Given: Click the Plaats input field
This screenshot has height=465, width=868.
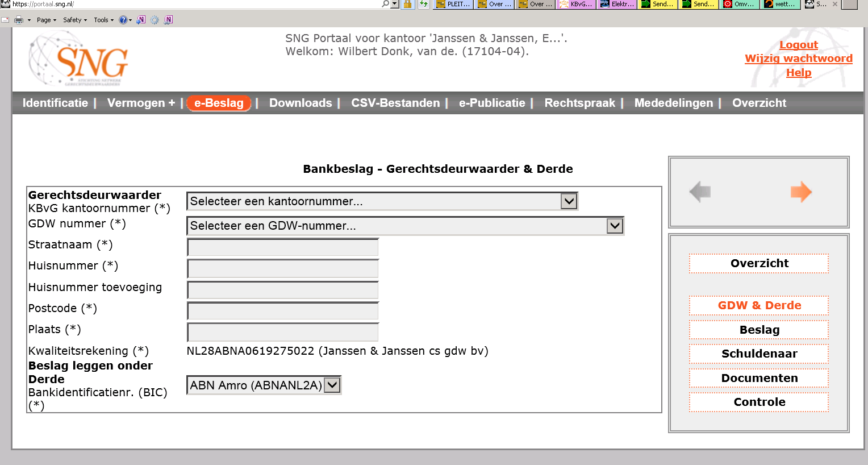Looking at the screenshot, I should pyautogui.click(x=283, y=332).
